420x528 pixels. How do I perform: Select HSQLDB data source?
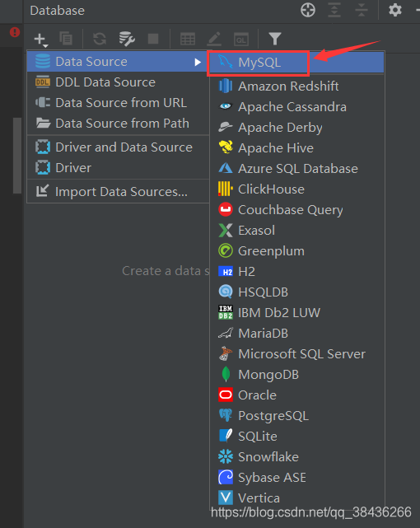296,292
